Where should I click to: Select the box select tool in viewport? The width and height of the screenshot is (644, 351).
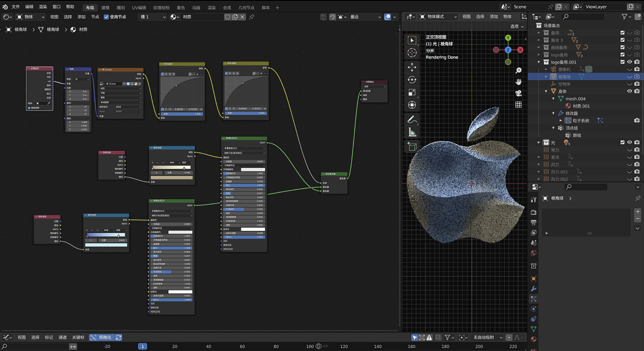coord(412,40)
